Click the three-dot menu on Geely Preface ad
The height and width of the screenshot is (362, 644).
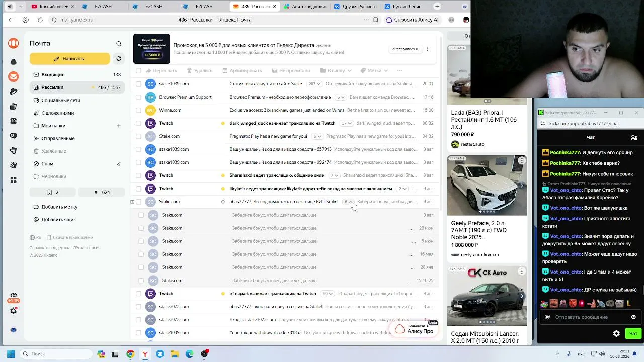pyautogui.click(x=522, y=161)
